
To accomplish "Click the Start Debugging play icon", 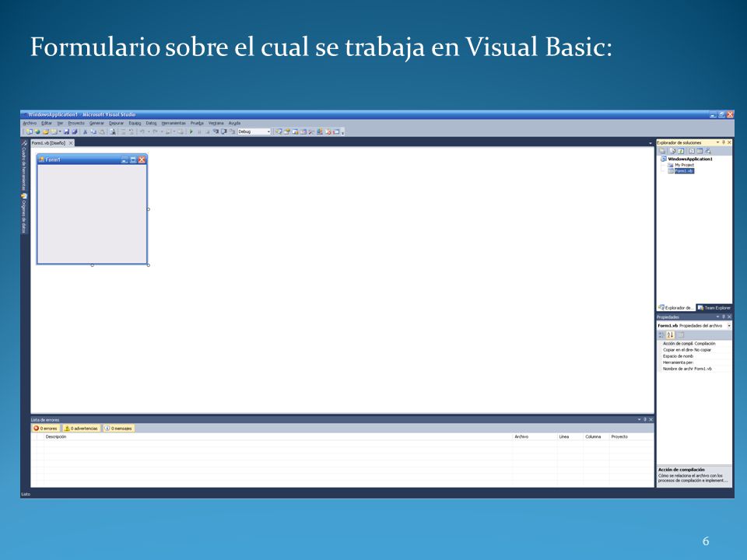I will click(191, 131).
